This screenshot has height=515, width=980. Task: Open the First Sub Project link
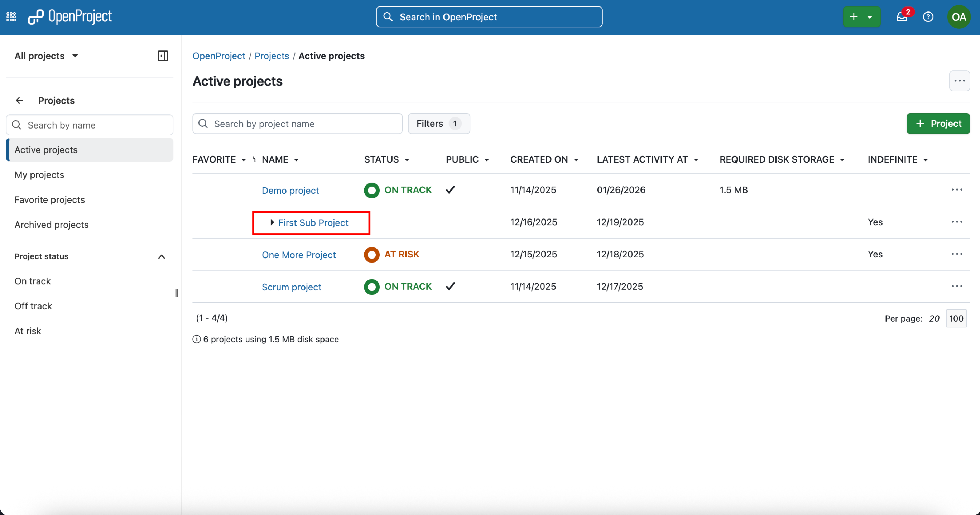tap(313, 222)
